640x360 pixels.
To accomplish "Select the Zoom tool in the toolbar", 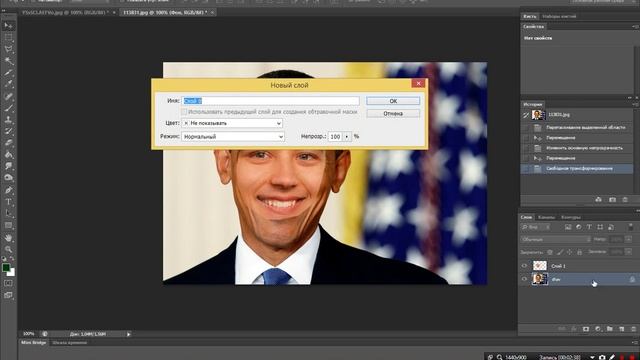I will coord(8,249).
